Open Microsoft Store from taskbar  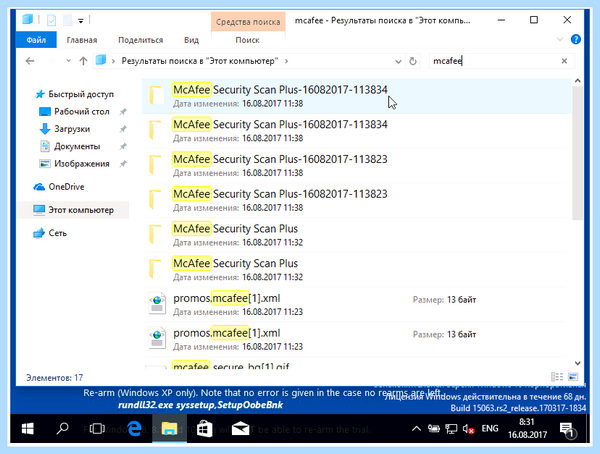tap(204, 429)
